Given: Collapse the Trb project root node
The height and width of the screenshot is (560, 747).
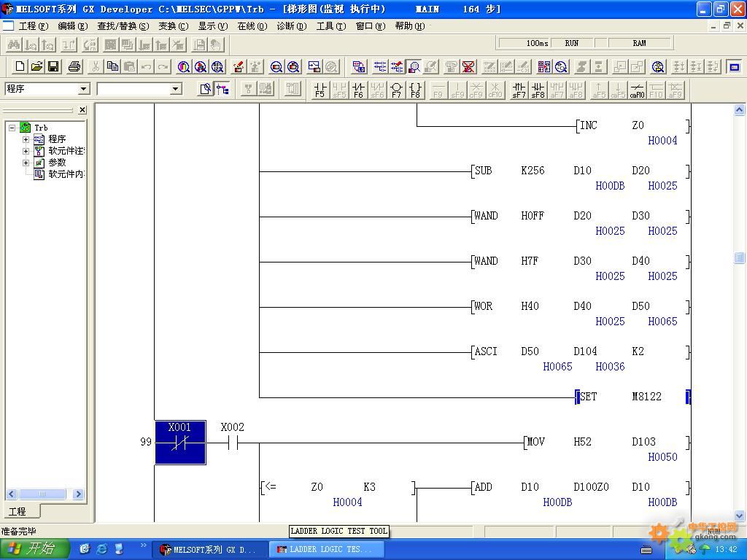Looking at the screenshot, I should click(12, 128).
